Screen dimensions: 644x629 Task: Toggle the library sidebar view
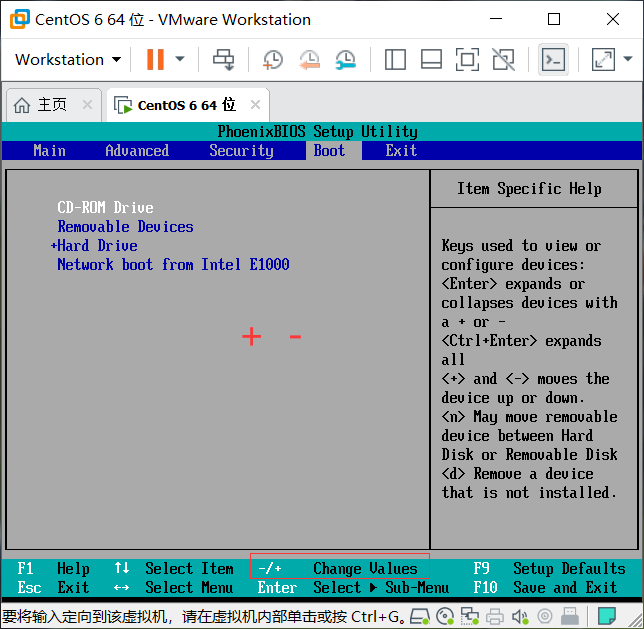click(x=395, y=60)
